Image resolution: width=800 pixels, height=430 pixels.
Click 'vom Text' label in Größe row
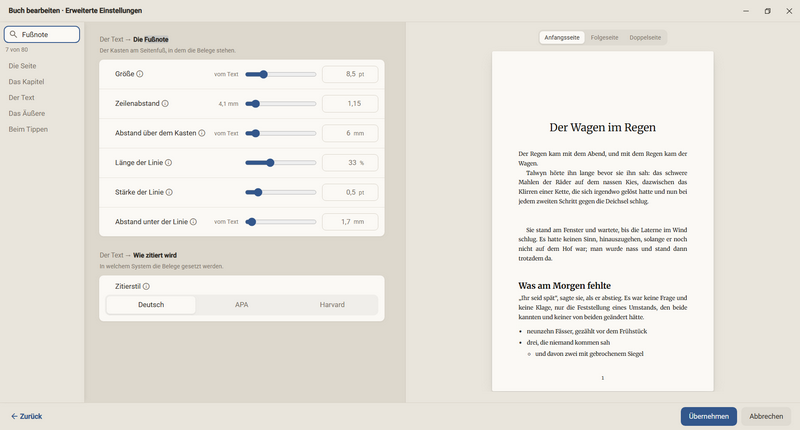point(226,74)
